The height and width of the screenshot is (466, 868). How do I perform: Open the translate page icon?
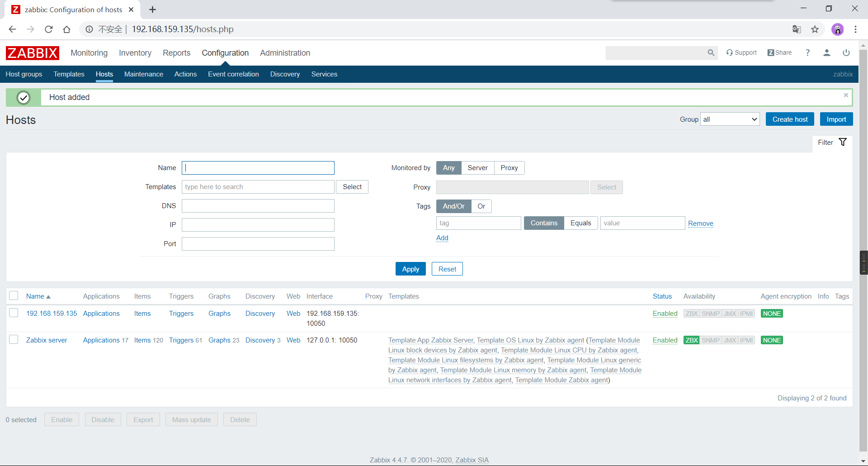[x=797, y=29]
